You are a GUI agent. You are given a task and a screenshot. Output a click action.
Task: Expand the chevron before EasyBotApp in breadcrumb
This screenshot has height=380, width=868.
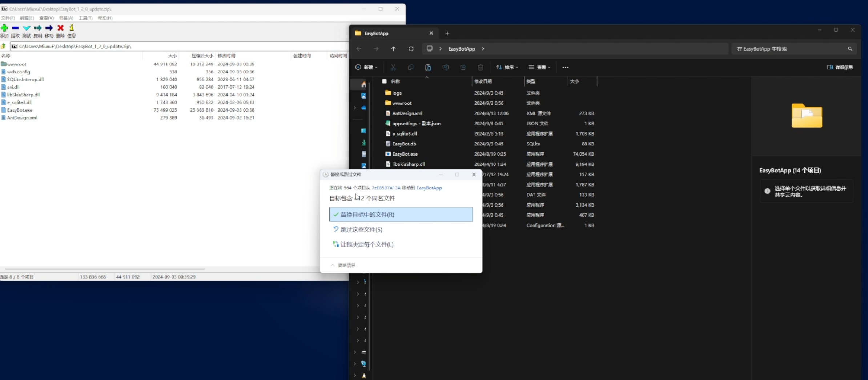(x=441, y=49)
